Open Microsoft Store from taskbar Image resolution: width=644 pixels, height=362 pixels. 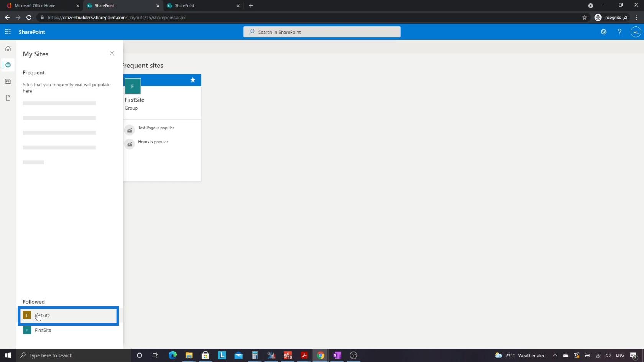[x=205, y=355]
